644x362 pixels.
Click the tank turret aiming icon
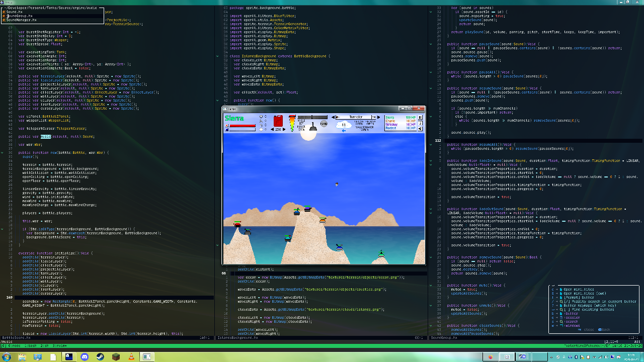[313, 127]
